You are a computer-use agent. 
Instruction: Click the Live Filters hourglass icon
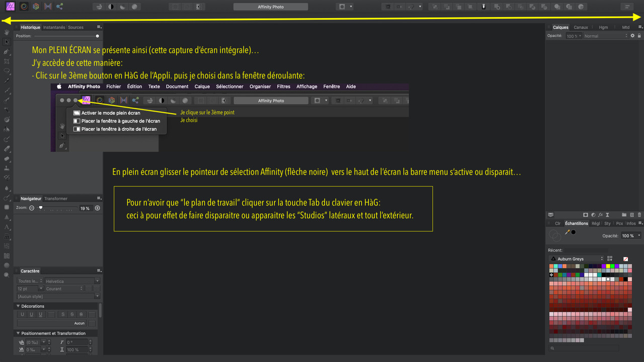coord(607,215)
